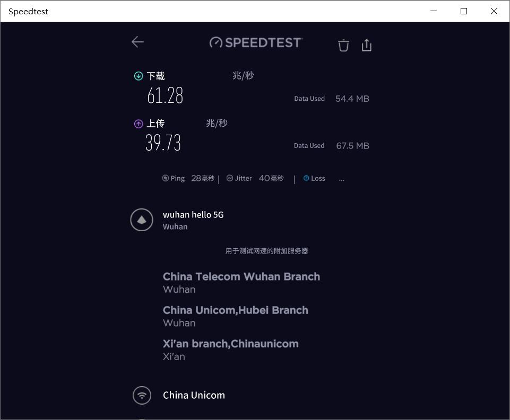Screen dimensions: 510x420
Task: Click the download arrow icon
Action: [139, 76]
